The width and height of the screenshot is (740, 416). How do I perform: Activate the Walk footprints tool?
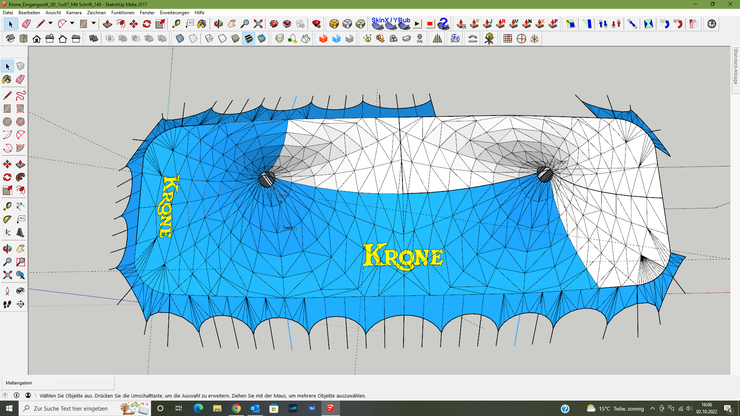7,305
